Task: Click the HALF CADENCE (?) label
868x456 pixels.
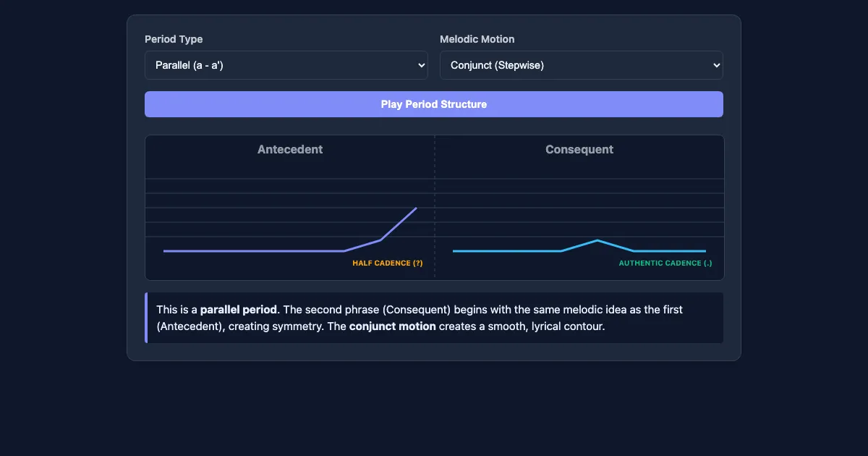Action: click(x=388, y=263)
